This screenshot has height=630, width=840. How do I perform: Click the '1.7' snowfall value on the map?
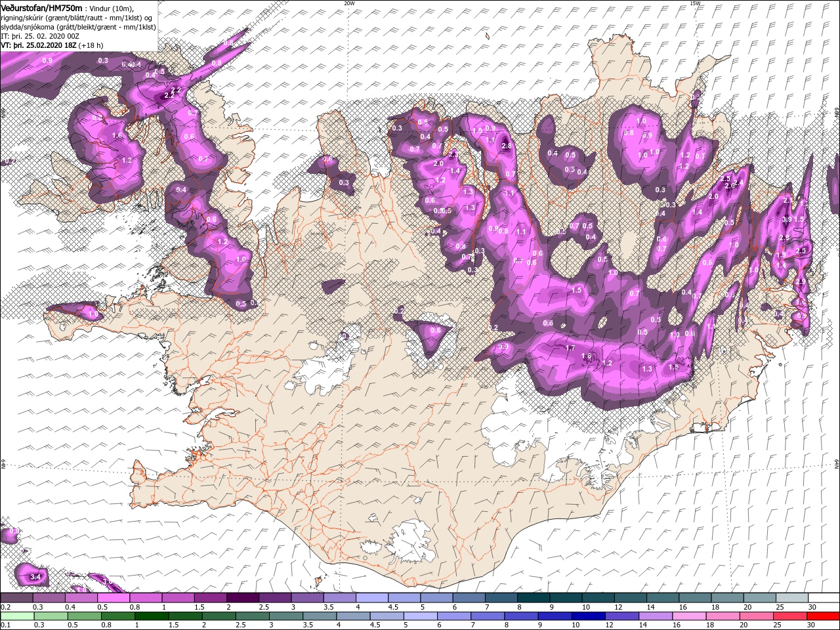(x=570, y=348)
